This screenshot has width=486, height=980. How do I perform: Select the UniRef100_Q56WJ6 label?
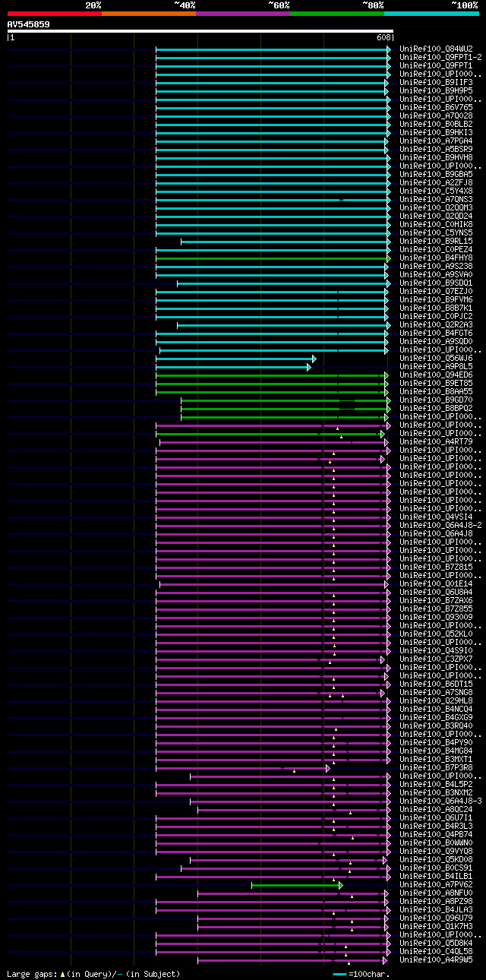coord(436,358)
